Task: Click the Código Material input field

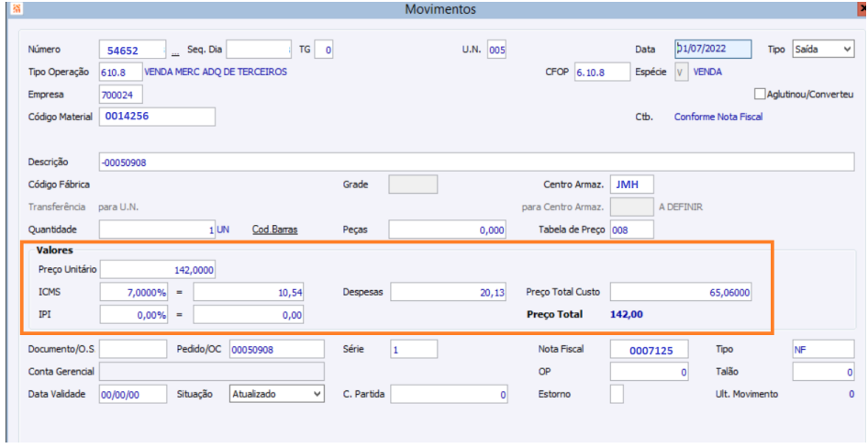Action: [157, 117]
